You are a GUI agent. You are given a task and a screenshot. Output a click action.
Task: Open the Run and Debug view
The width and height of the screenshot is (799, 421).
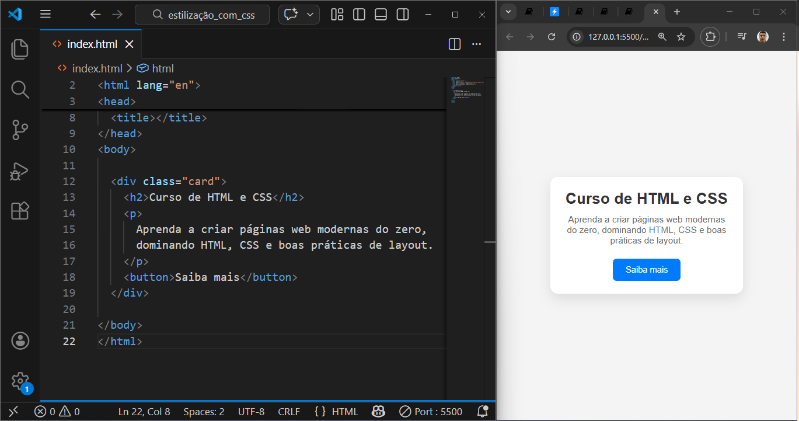[x=19, y=170]
